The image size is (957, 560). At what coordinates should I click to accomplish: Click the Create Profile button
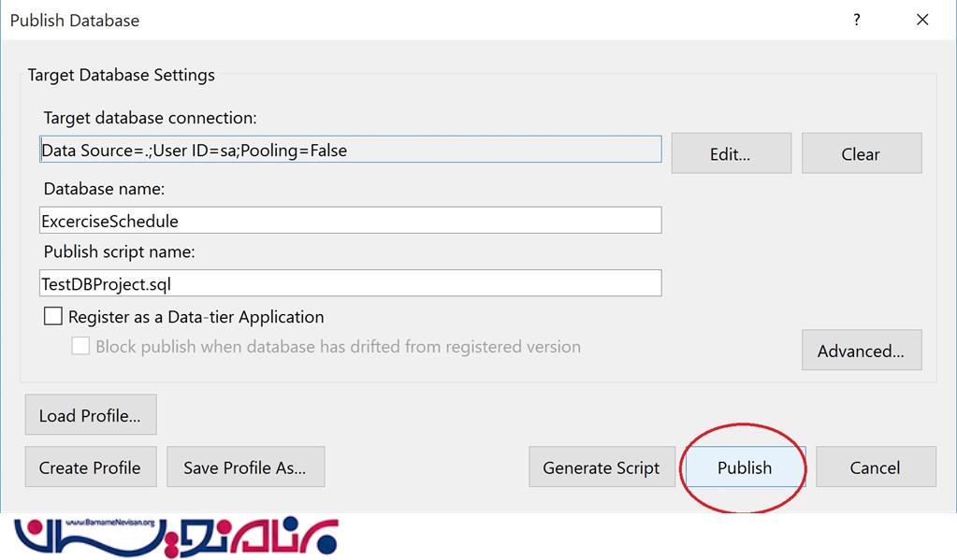(91, 467)
